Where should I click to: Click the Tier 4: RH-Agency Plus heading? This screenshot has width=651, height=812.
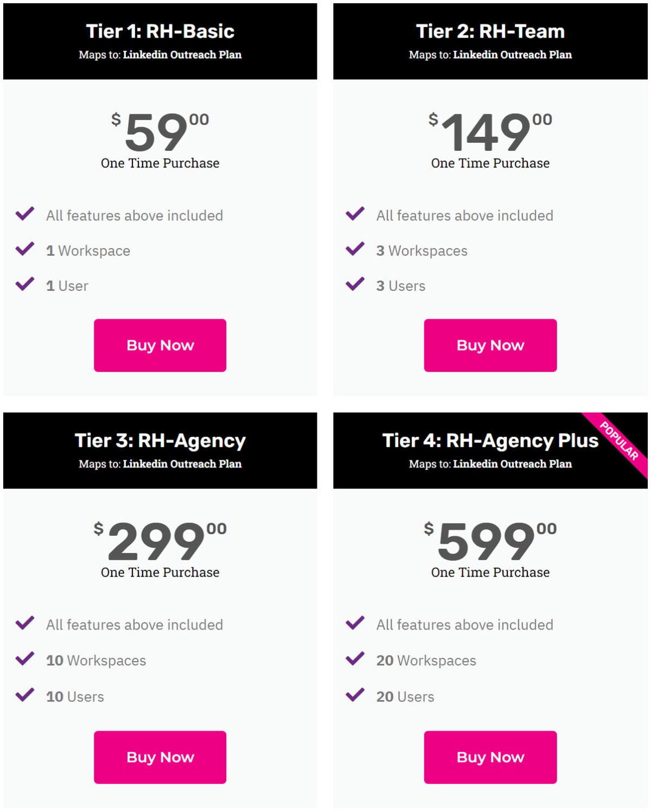point(490,441)
